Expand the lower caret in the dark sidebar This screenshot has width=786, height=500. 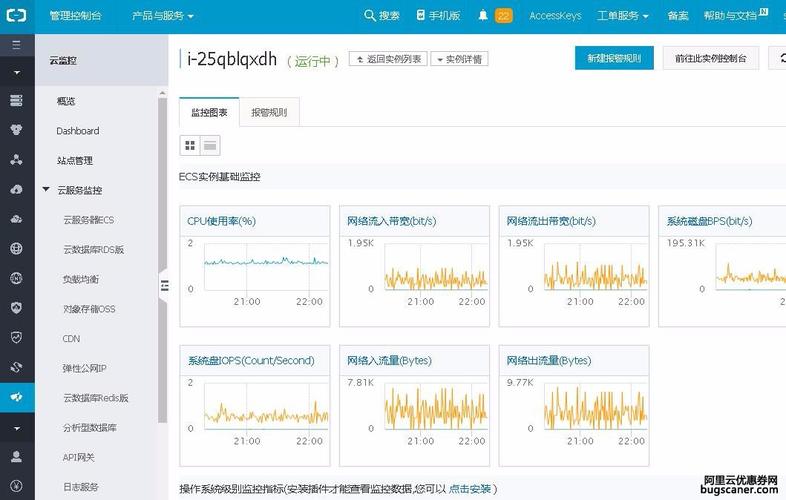tap(17, 429)
